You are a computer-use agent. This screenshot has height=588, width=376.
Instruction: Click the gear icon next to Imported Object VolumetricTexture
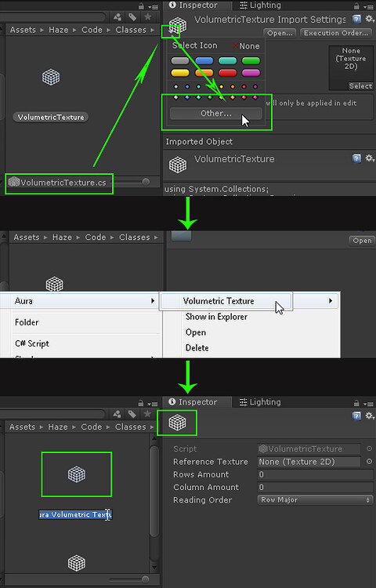click(x=370, y=158)
